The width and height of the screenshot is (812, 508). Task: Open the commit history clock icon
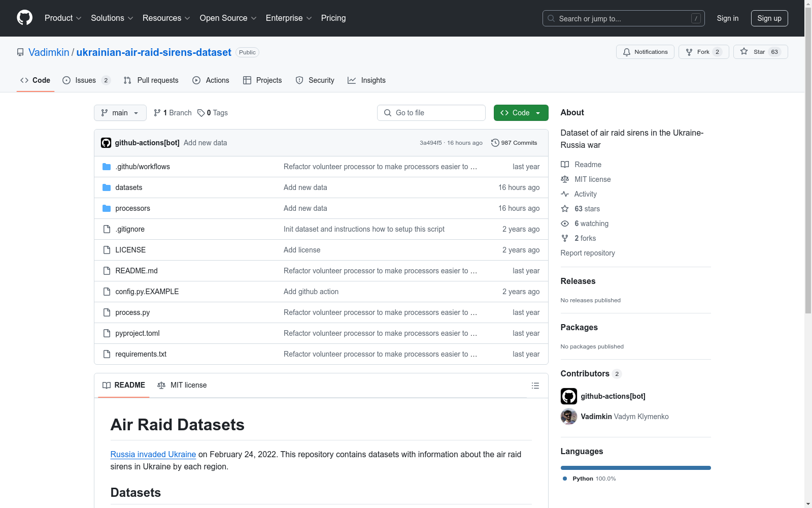[x=495, y=143]
